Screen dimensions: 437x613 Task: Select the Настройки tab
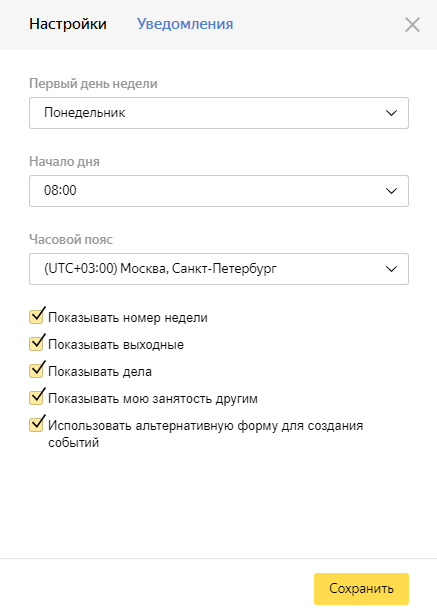[x=68, y=24]
